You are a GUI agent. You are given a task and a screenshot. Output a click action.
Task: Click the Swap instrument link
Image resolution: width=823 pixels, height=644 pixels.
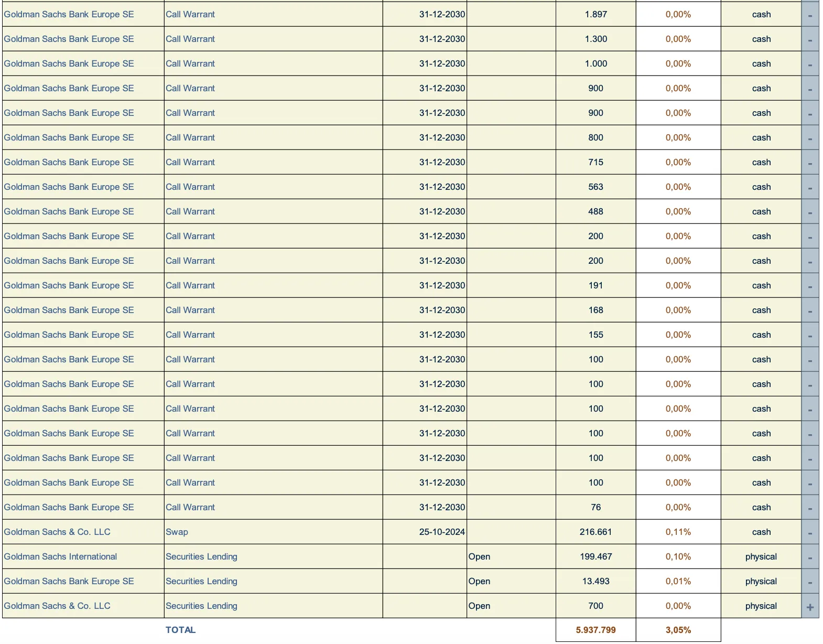coord(177,532)
